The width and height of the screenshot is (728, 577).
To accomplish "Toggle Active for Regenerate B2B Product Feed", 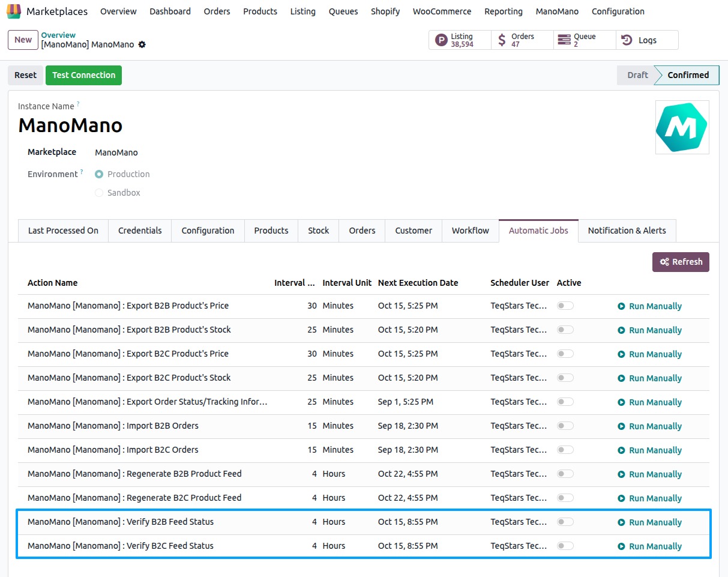I will tap(565, 474).
